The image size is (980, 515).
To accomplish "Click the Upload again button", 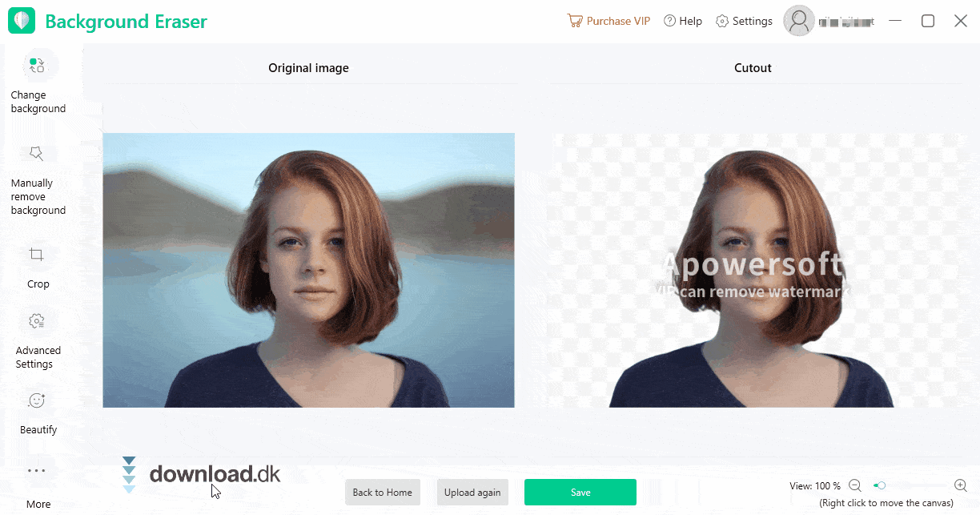I will pyautogui.click(x=472, y=492).
